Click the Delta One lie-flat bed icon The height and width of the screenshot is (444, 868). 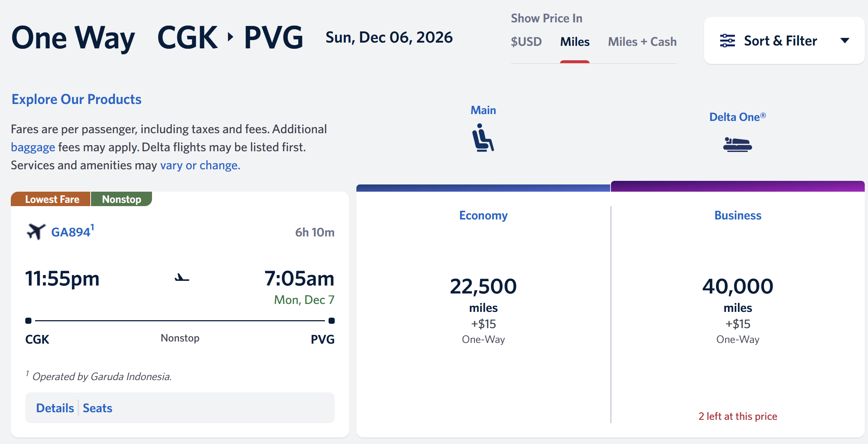pyautogui.click(x=737, y=144)
